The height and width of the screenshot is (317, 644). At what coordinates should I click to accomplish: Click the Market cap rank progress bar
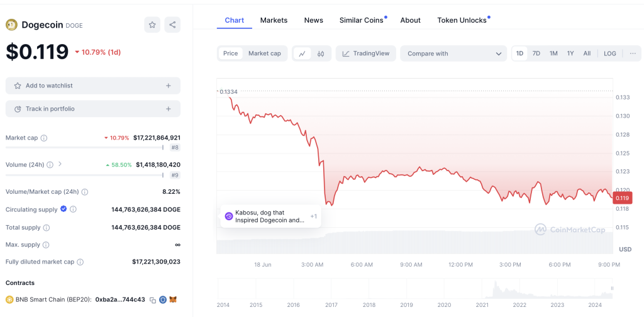pos(85,147)
